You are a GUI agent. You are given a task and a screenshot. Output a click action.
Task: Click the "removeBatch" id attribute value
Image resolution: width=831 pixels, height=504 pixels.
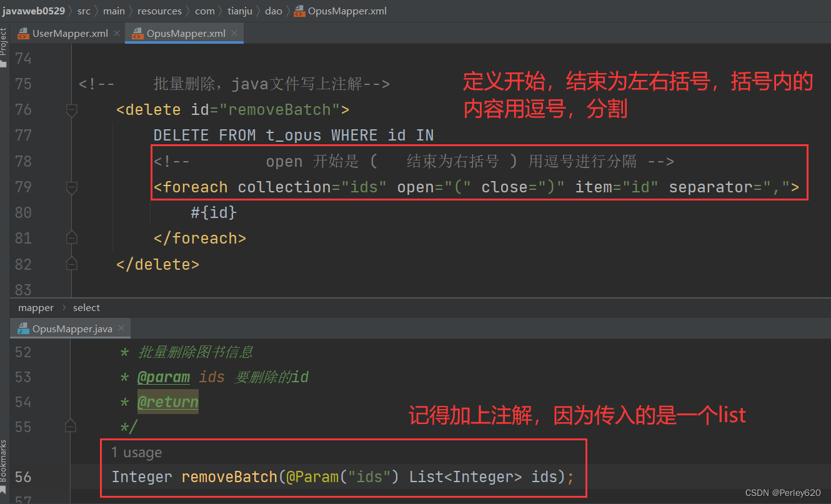[x=279, y=110]
